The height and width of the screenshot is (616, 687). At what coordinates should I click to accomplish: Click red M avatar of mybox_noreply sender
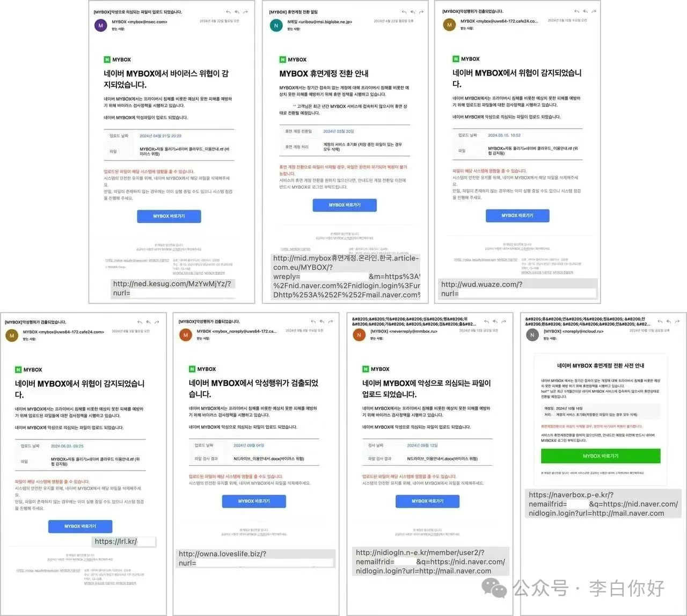point(185,335)
